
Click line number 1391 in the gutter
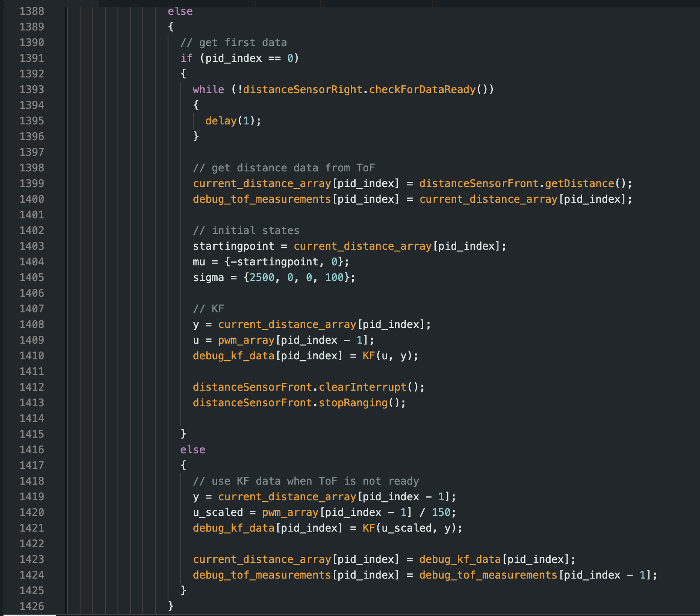(x=32, y=58)
